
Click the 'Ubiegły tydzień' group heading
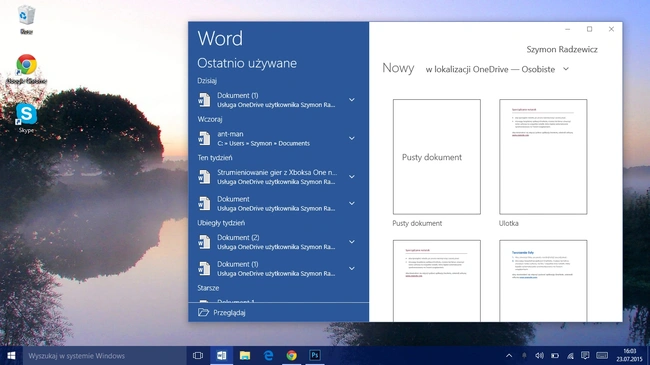click(x=221, y=223)
